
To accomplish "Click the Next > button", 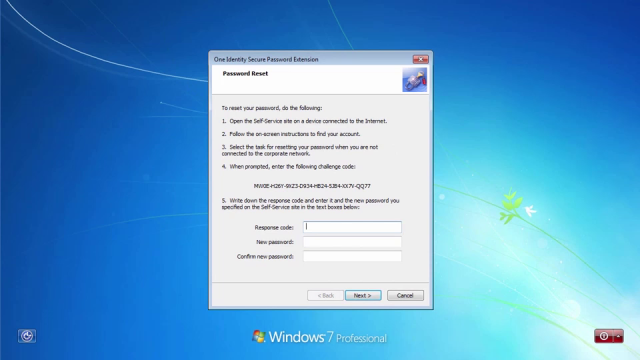I will click(363, 295).
